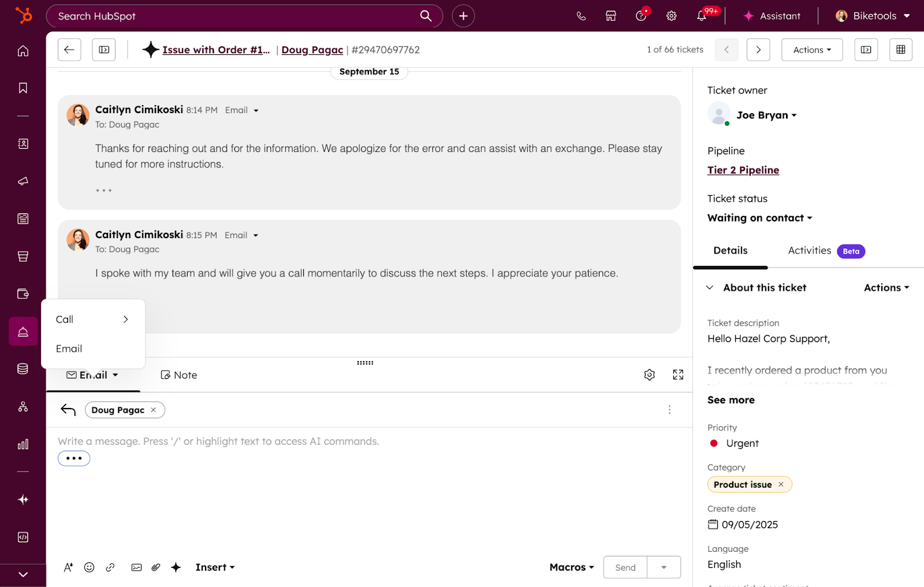Remove the Product issue category tag
The image size is (924, 587).
(781, 484)
